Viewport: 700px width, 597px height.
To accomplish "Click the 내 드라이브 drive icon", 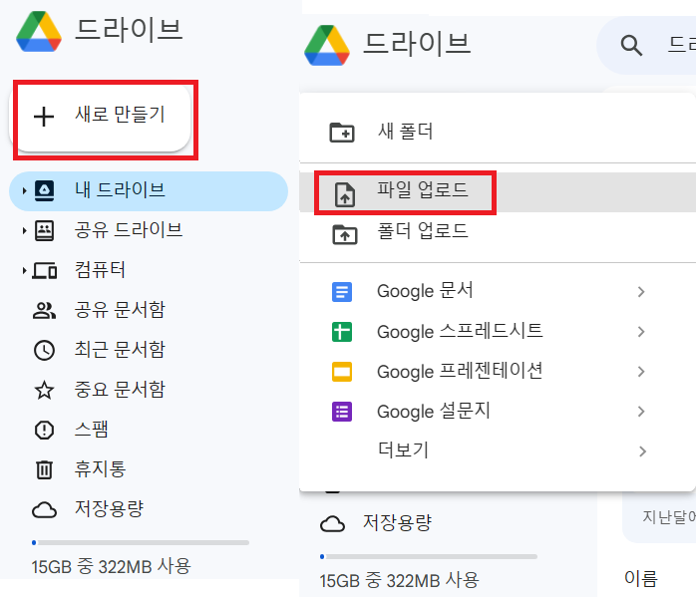I will [x=44, y=191].
